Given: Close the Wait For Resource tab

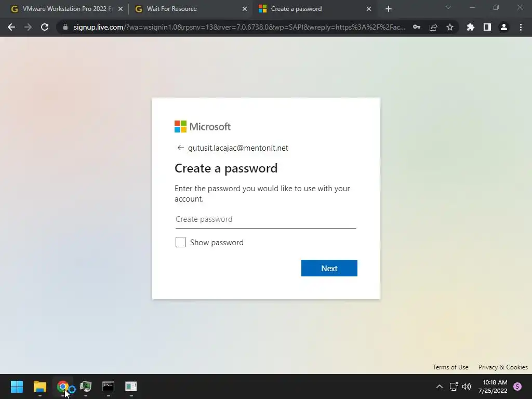Looking at the screenshot, I should pos(245,9).
